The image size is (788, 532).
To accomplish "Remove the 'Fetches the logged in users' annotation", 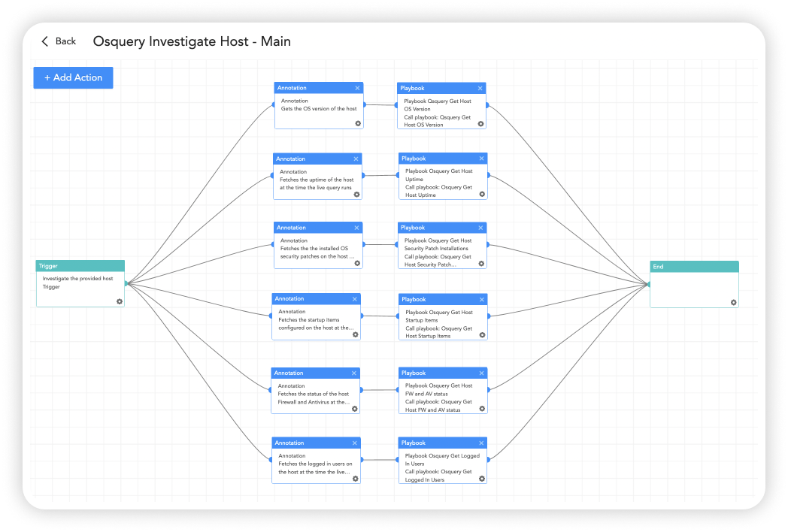I will (x=355, y=443).
